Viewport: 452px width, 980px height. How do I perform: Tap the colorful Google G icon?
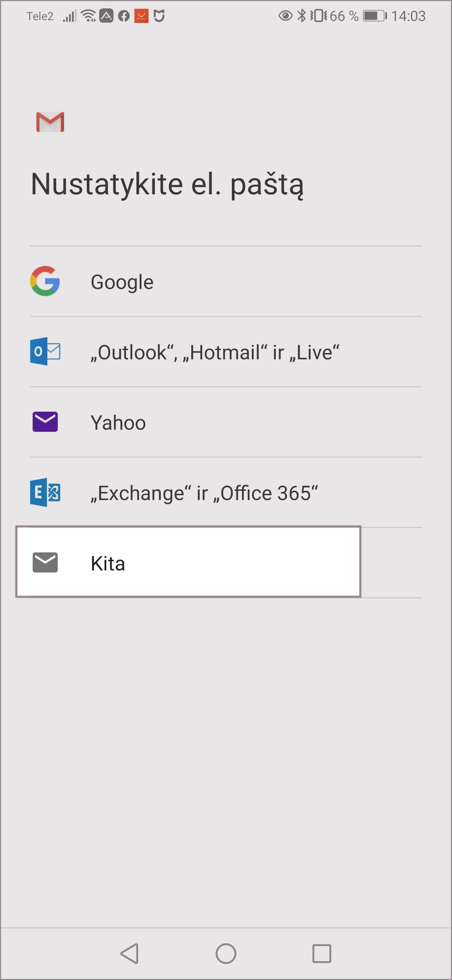45,281
